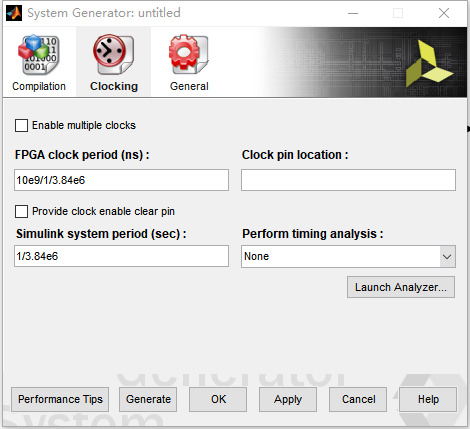The width and height of the screenshot is (470, 429).
Task: Switch to the General tab label
Action: click(x=189, y=86)
